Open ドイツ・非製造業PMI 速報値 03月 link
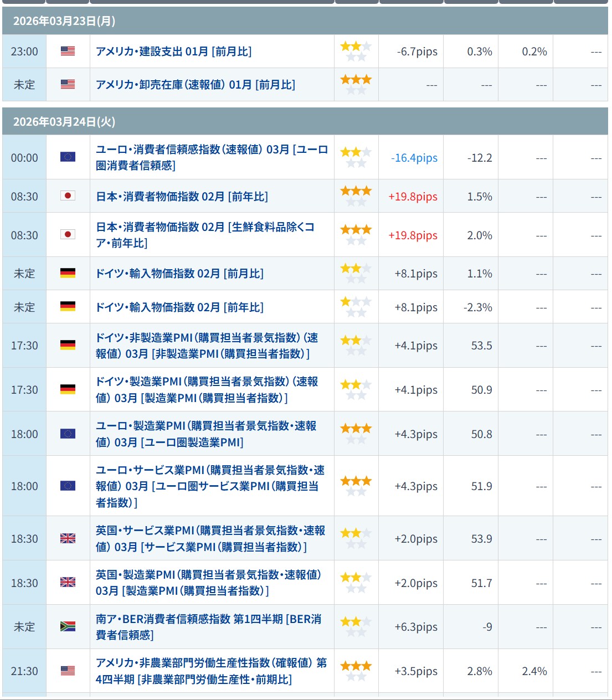Image resolution: width=612 pixels, height=700 pixels. (x=207, y=346)
